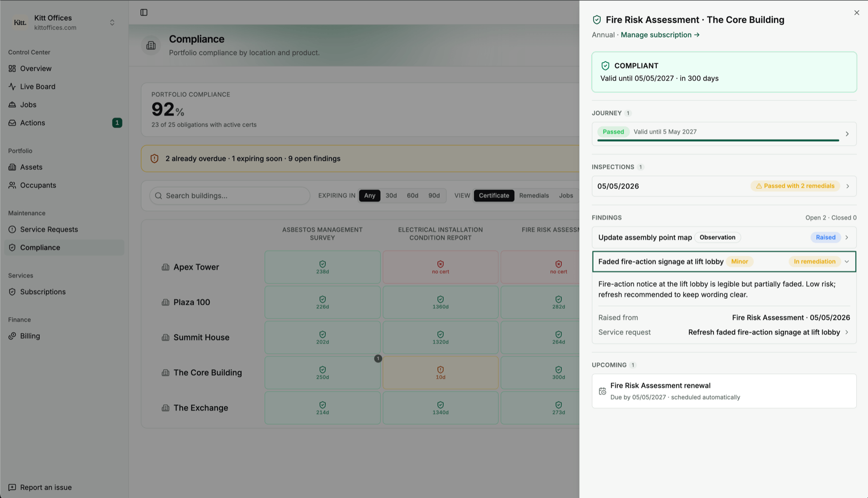Collapse Faded fire-action signage finding
868x498 pixels.
pyautogui.click(x=724, y=262)
